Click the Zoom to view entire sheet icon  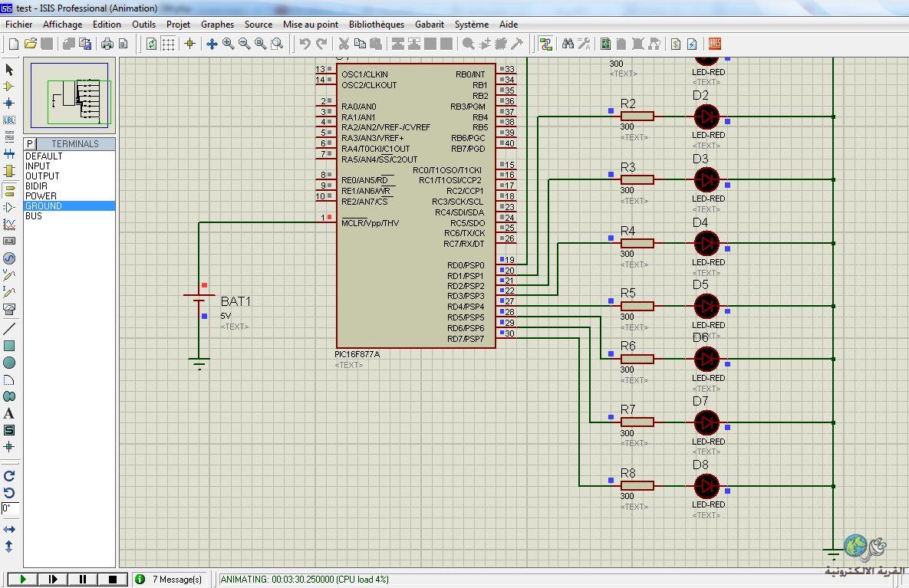[x=261, y=44]
